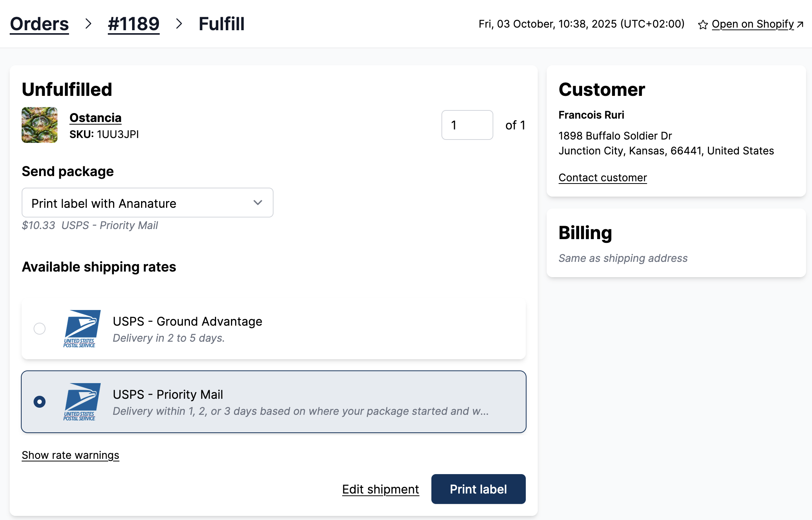Click the breadcrumb chevron after Orders
Screen dimensions: 812x520
coord(89,24)
